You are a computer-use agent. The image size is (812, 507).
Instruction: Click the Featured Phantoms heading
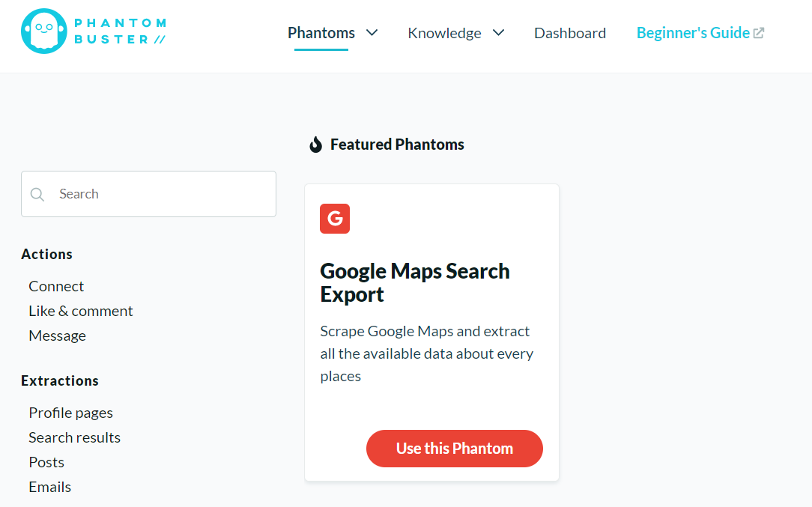coord(397,145)
